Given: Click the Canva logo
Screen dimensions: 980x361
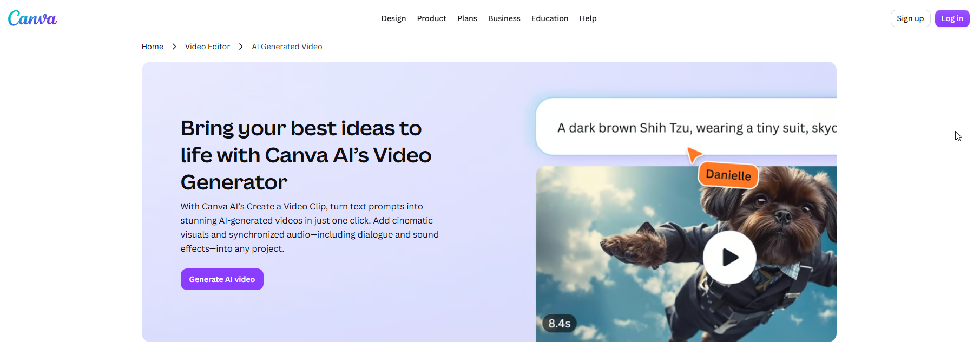Looking at the screenshot, I should tap(32, 18).
